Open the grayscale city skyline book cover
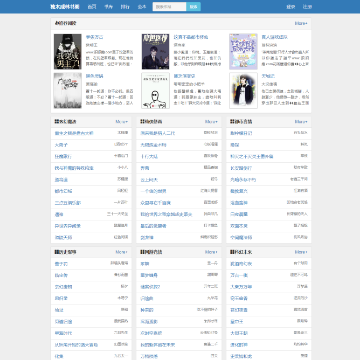The height and width of the screenshot is (360, 360). pyautogui.click(x=68, y=91)
